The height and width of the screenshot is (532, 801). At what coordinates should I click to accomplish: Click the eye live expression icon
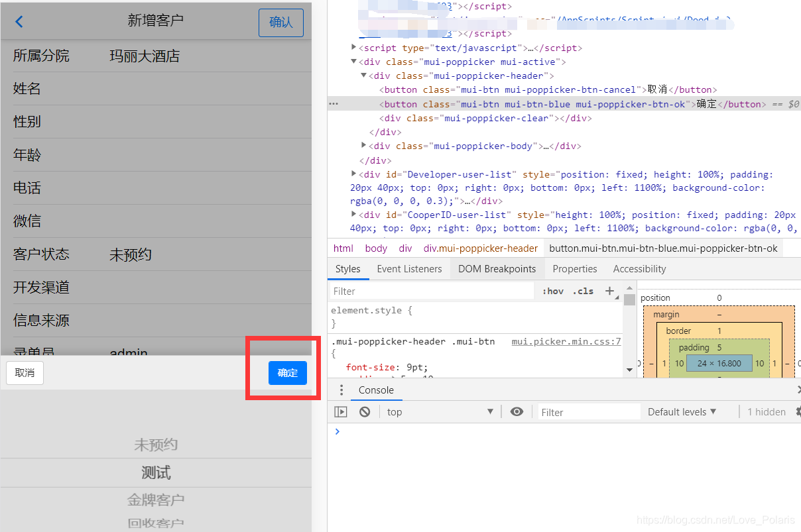click(x=517, y=412)
